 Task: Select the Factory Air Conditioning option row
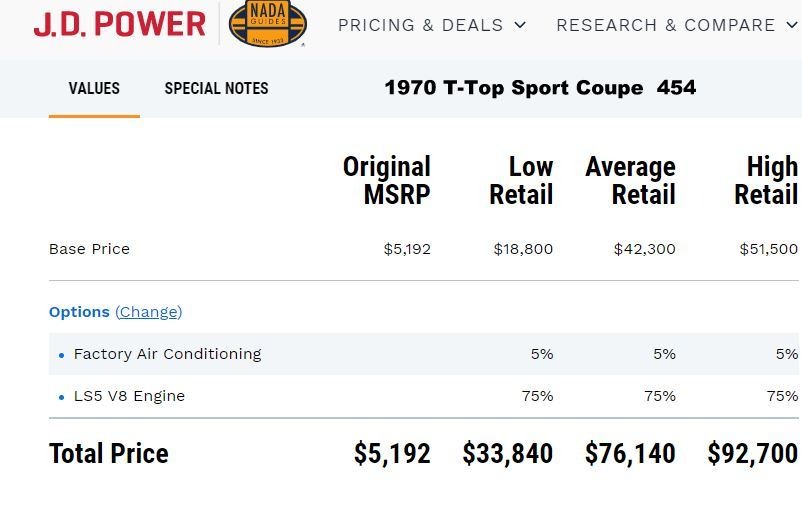(x=424, y=354)
